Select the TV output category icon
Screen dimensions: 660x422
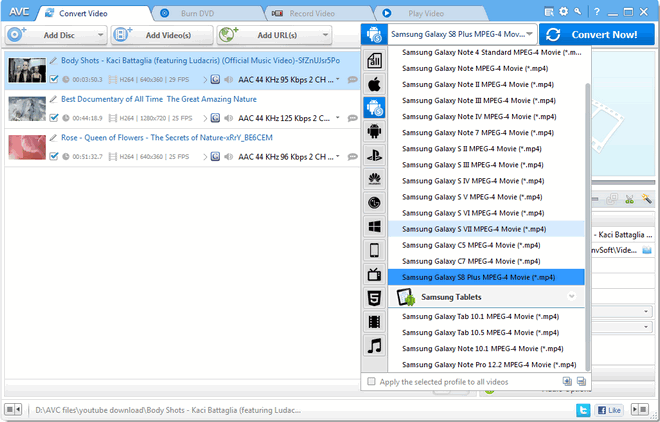(374, 274)
